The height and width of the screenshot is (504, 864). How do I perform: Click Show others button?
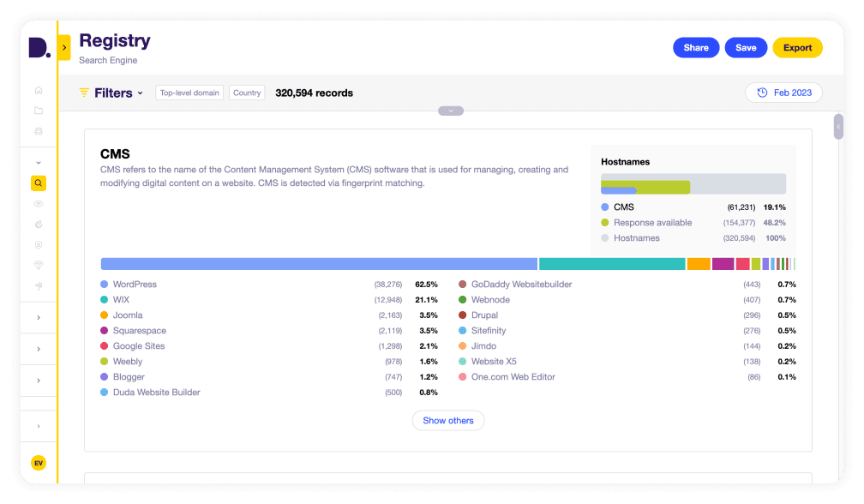tap(448, 420)
